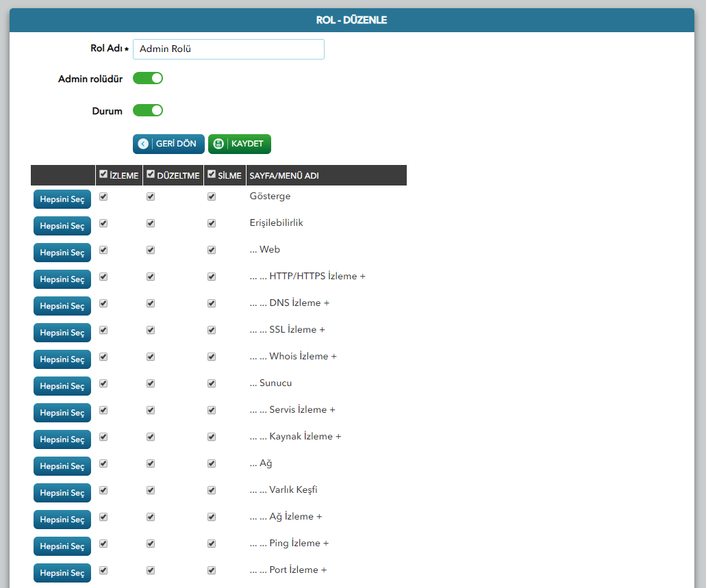706x588 pixels.
Task: Click Hepsini Seç for Ping İzleme row
Action: point(62,546)
